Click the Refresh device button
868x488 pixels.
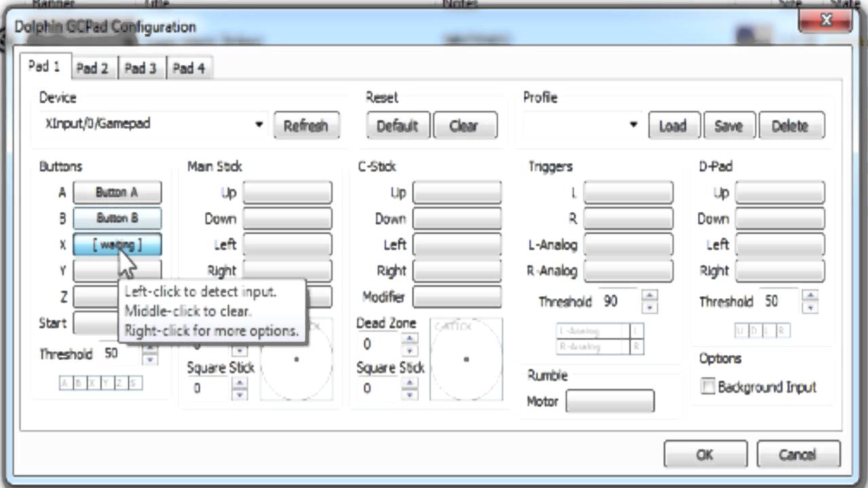tap(306, 126)
